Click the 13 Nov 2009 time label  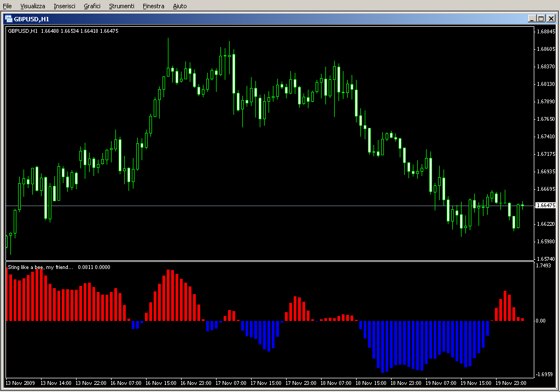(20, 383)
